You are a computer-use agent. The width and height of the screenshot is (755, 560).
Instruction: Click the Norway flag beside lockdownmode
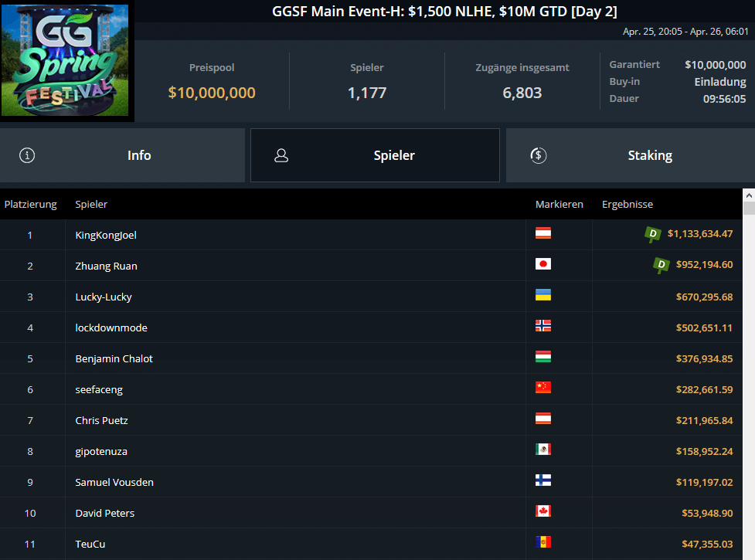[543, 327]
